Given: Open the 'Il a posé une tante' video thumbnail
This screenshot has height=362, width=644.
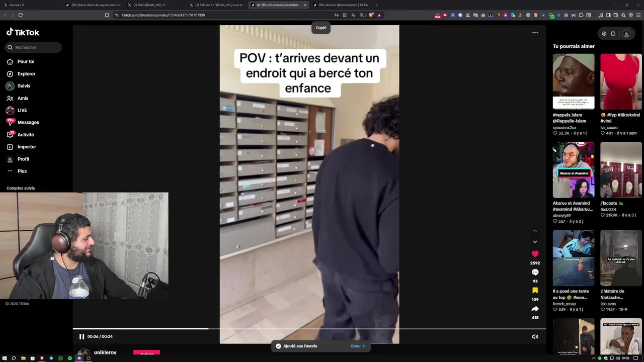Looking at the screenshot, I should (x=574, y=258).
